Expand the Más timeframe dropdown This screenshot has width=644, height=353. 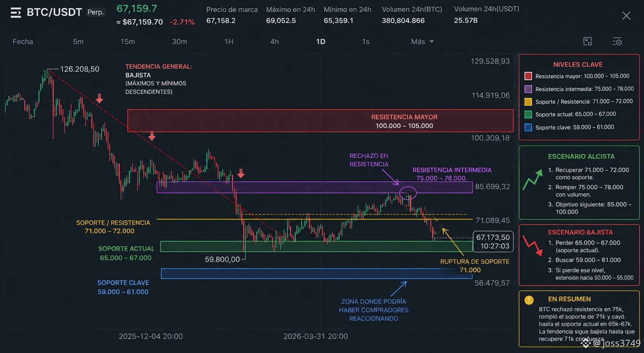pos(422,41)
